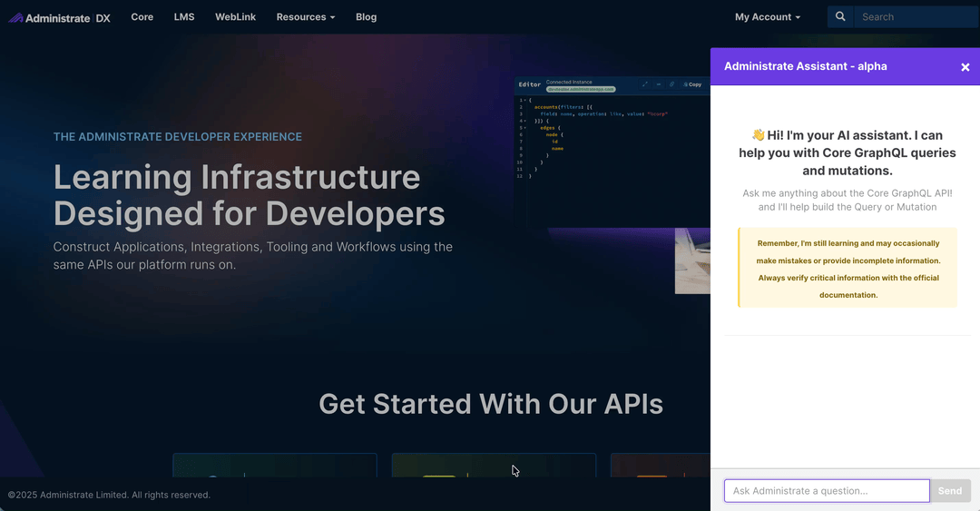Click the expand icon in Editor toolbar
The height and width of the screenshot is (511, 980).
[645, 84]
